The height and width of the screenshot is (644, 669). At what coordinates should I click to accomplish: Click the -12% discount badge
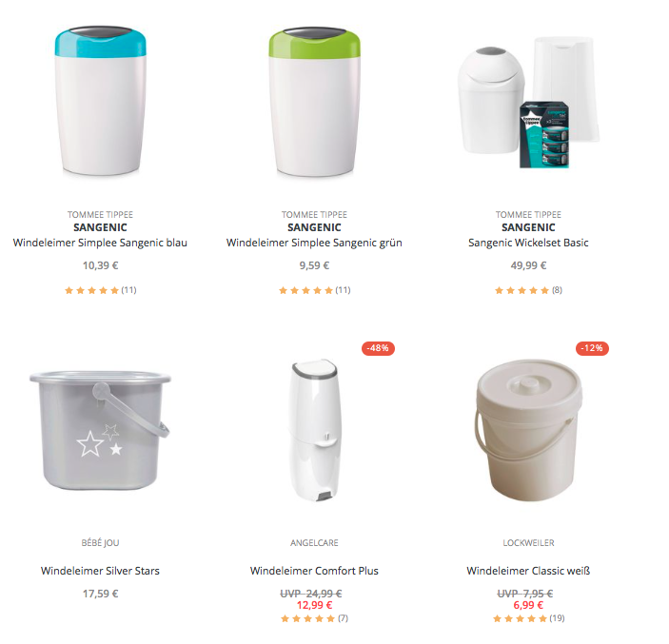click(592, 348)
